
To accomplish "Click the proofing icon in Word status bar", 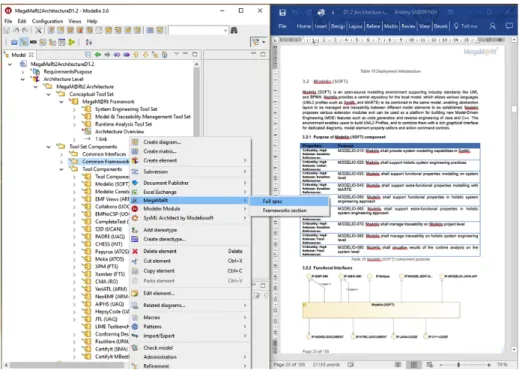I will click(350, 365).
